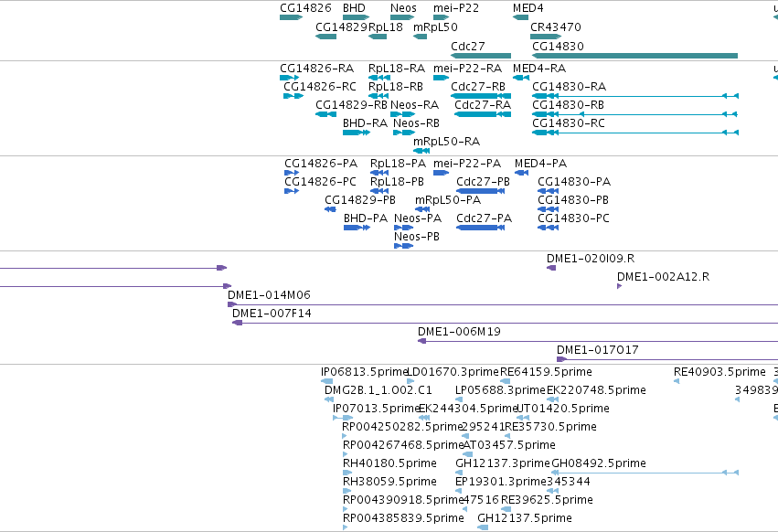Select the CG14830-RB transcript label
The image size is (778, 532).
[568, 105]
